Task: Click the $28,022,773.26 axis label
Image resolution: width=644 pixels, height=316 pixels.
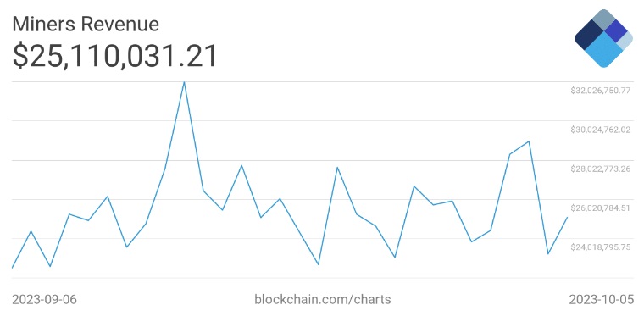Action: click(601, 169)
